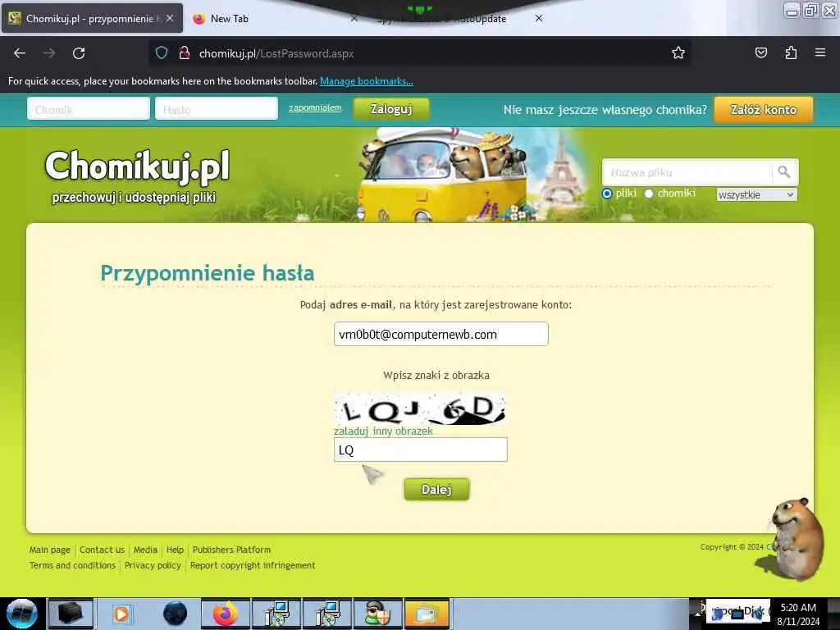The image size is (840, 630).
Task: Close the Chomikuj.pl tab
Action: [170, 18]
